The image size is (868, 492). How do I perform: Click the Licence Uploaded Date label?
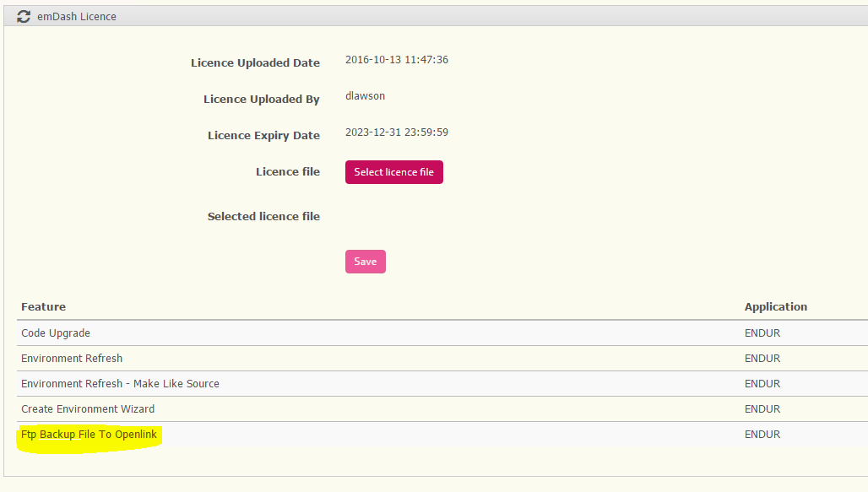(255, 63)
